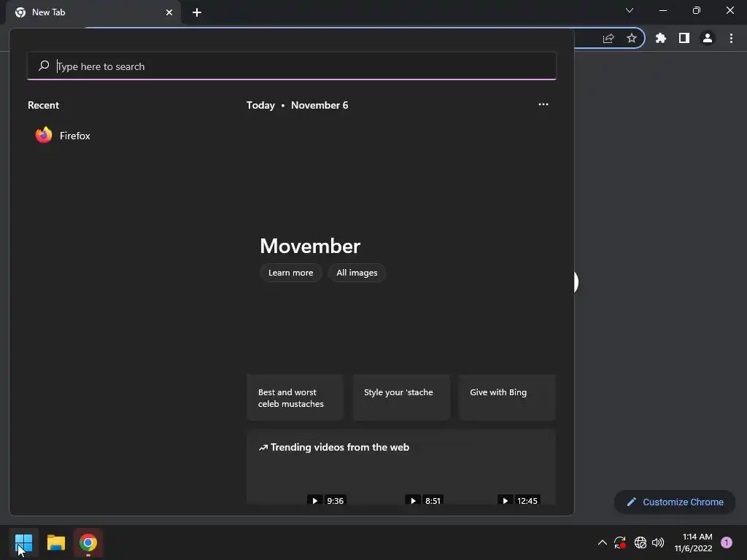Open the Windows Start button

(x=23, y=542)
